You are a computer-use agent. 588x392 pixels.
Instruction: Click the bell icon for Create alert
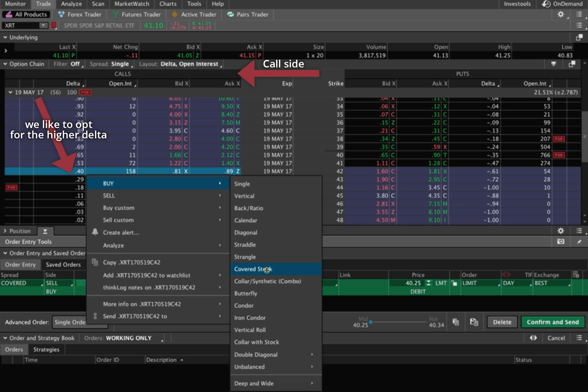[x=95, y=232]
